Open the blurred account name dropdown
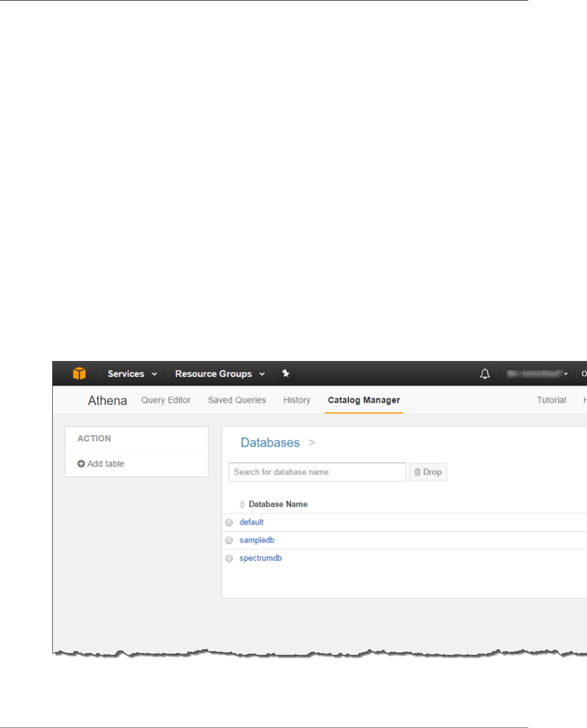587x728 pixels. tap(537, 374)
